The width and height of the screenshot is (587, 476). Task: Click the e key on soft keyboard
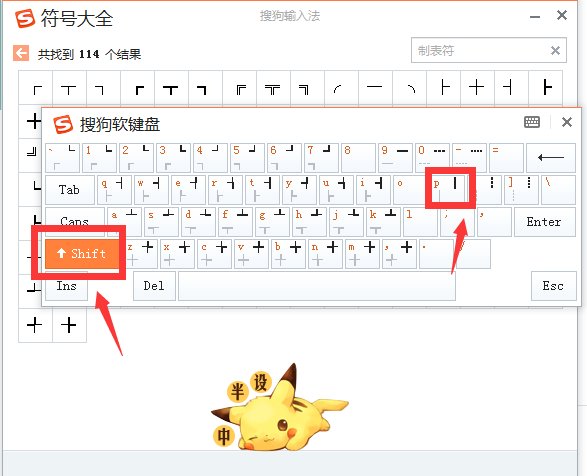[188, 190]
